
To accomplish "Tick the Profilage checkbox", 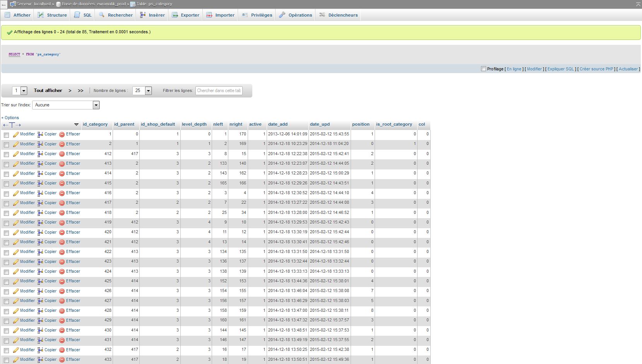I will coord(483,69).
